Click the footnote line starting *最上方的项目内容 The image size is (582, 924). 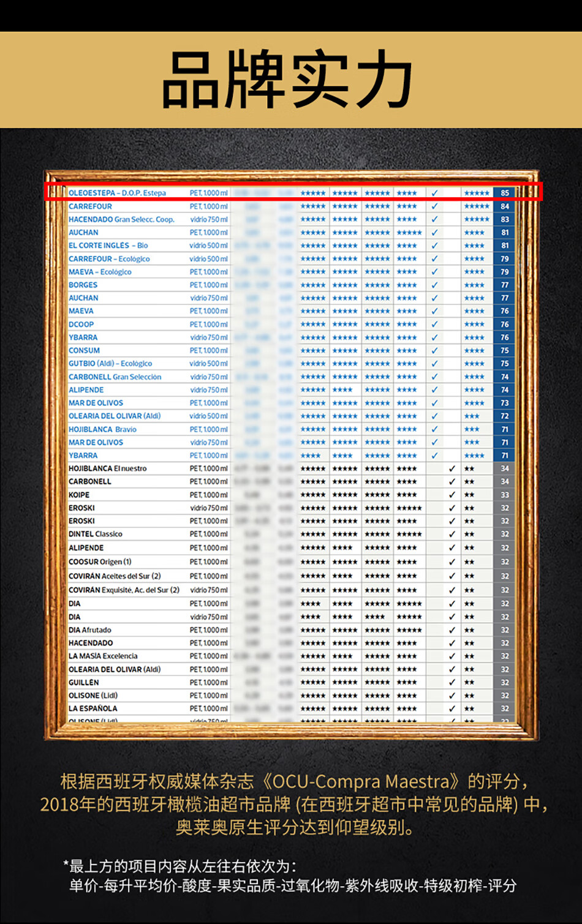181,866
